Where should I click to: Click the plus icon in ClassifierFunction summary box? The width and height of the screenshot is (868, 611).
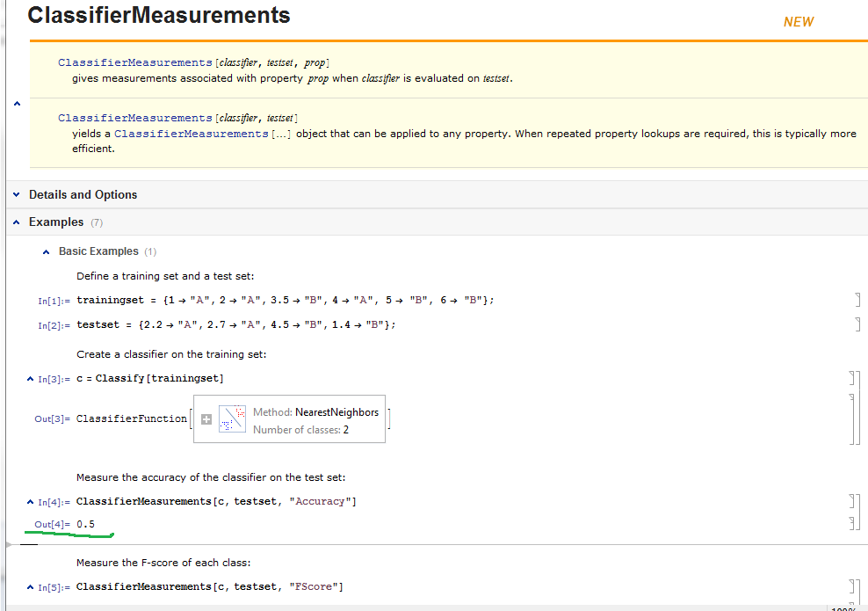click(x=206, y=419)
